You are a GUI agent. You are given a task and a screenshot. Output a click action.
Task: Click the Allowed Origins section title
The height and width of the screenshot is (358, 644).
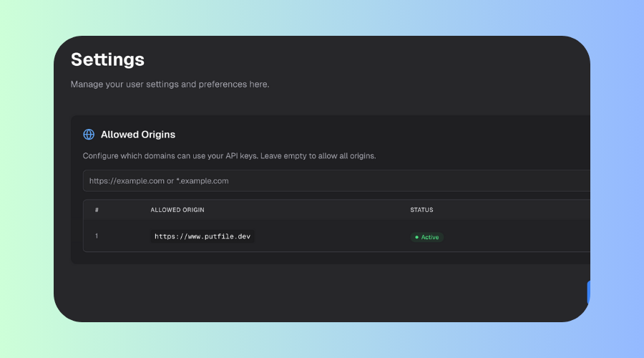click(x=138, y=135)
